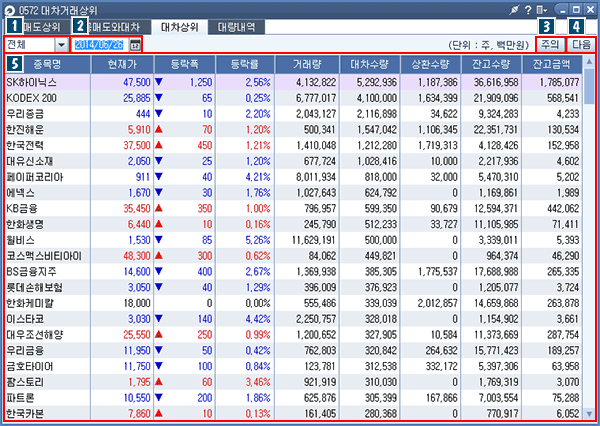Select the 한국카본 stock name
This screenshot has height=426, width=600.
[x=25, y=414]
